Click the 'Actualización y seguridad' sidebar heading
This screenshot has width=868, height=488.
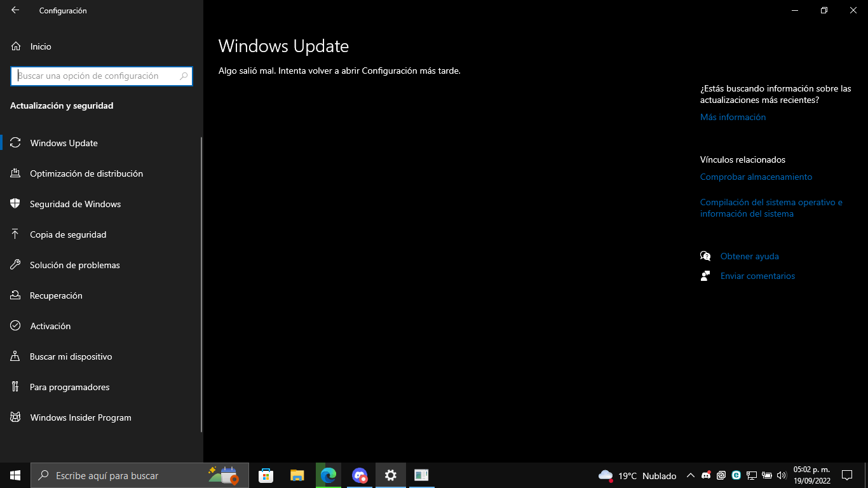[x=62, y=105]
